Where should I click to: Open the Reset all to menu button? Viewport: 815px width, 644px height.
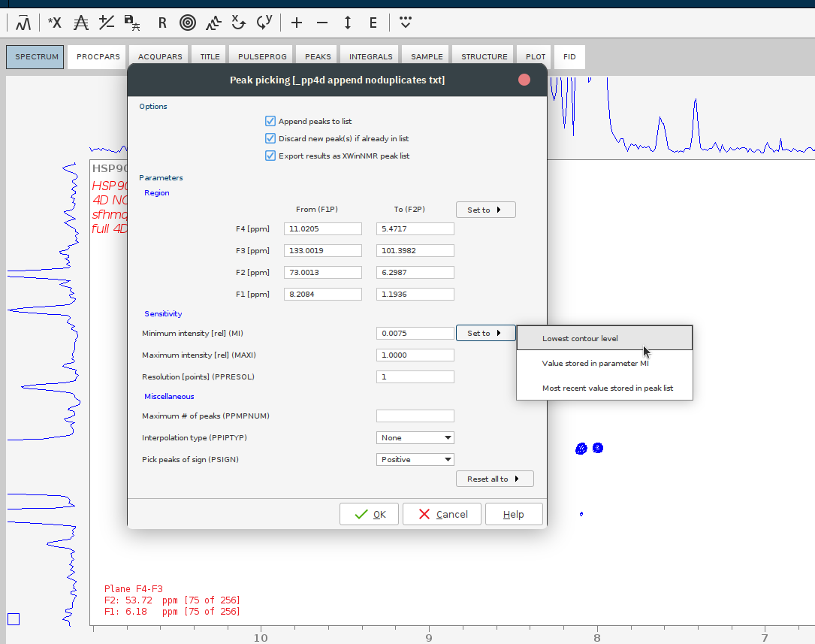(494, 479)
